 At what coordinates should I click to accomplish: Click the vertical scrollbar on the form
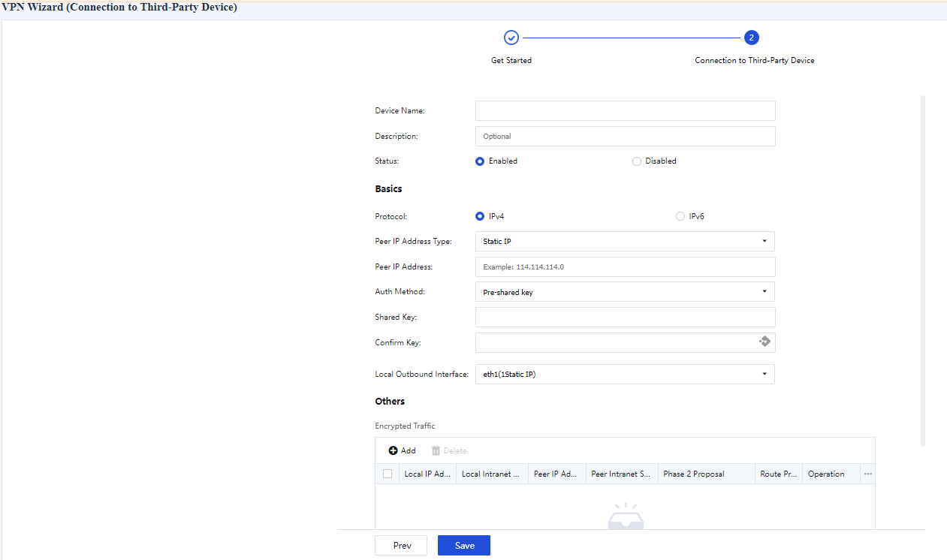(x=923, y=270)
